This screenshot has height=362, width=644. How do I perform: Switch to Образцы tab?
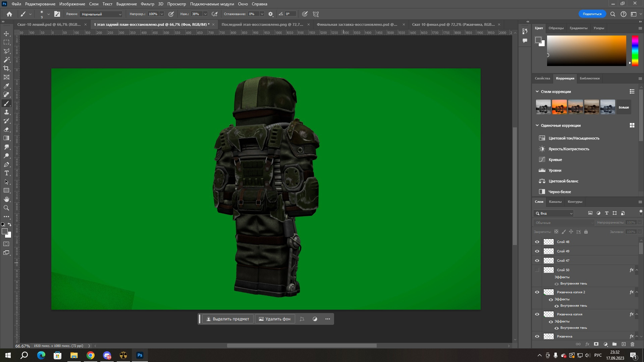tap(556, 28)
